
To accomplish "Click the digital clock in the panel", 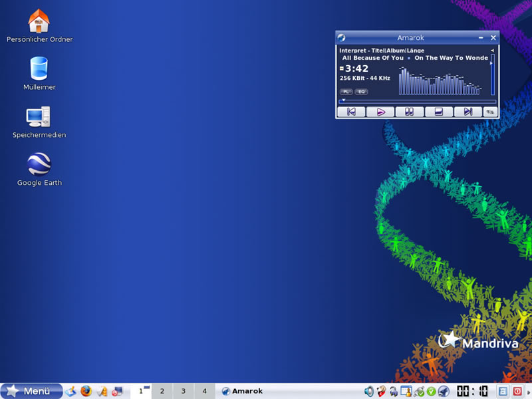I will point(472,391).
